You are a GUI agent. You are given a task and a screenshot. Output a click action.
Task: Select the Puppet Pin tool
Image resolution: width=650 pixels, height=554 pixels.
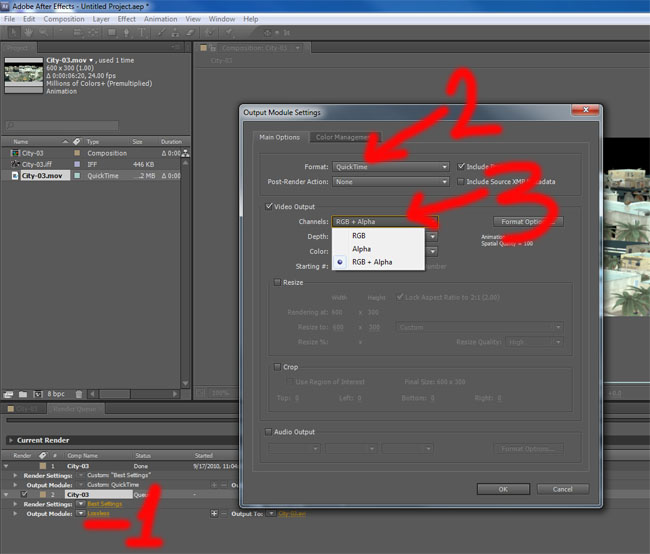coord(229,32)
